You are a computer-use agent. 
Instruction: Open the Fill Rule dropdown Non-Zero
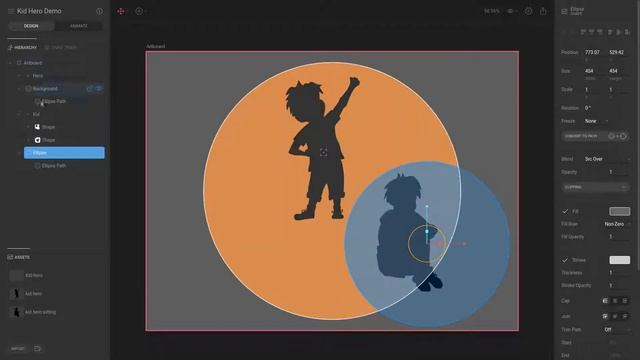[617, 224]
